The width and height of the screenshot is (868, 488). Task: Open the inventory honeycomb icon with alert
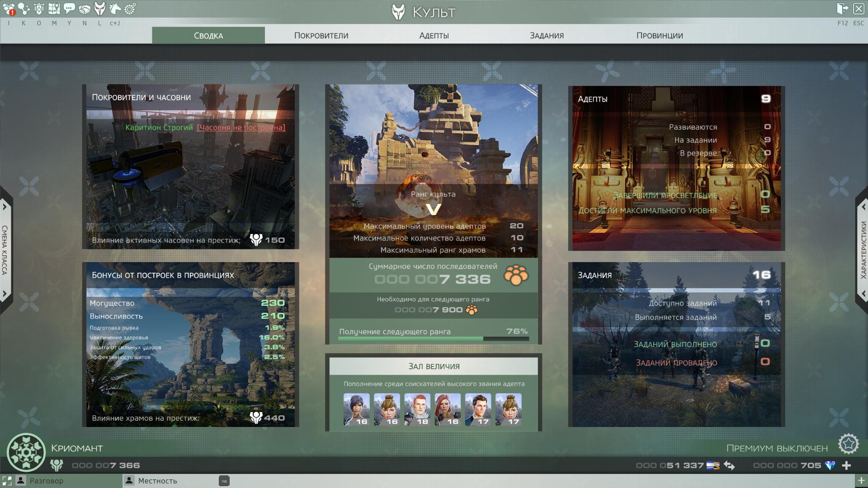9,9
